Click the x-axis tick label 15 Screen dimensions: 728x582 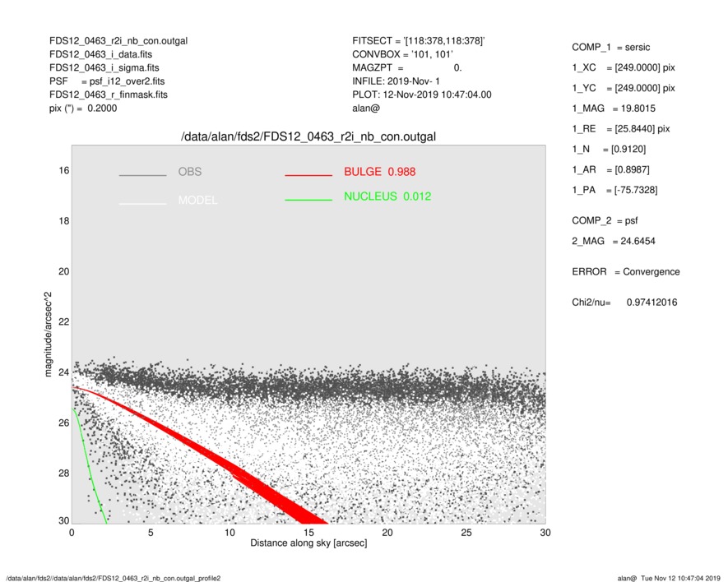point(308,533)
